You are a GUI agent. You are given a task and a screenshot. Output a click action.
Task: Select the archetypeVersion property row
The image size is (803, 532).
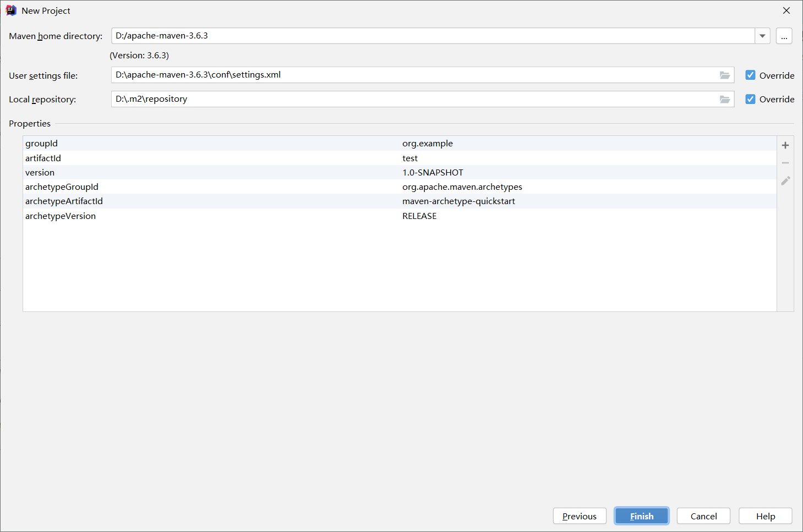[x=220, y=216]
